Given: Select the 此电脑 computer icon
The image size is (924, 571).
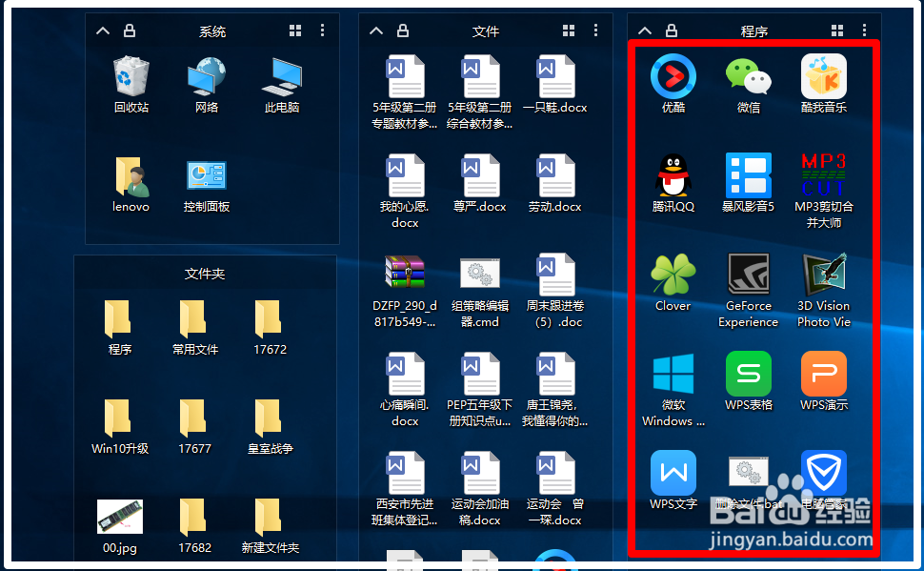Looking at the screenshot, I should tap(282, 76).
